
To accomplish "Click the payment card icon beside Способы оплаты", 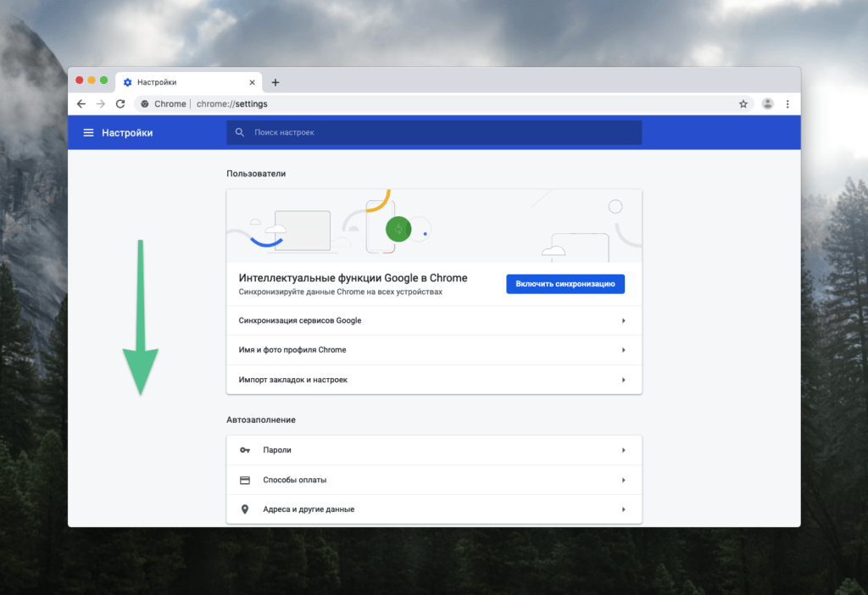I will (x=246, y=480).
